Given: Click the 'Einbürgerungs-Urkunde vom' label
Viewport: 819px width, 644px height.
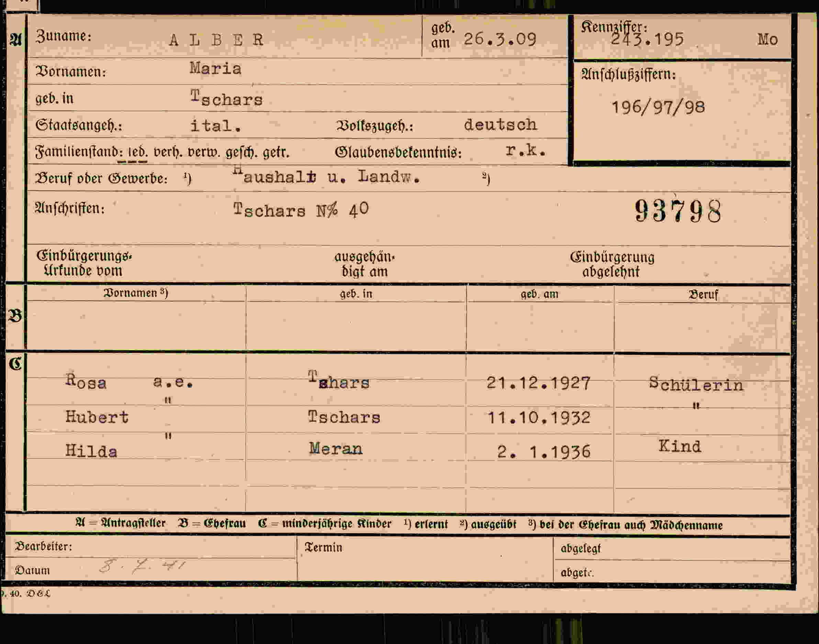Looking at the screenshot, I should (x=84, y=263).
